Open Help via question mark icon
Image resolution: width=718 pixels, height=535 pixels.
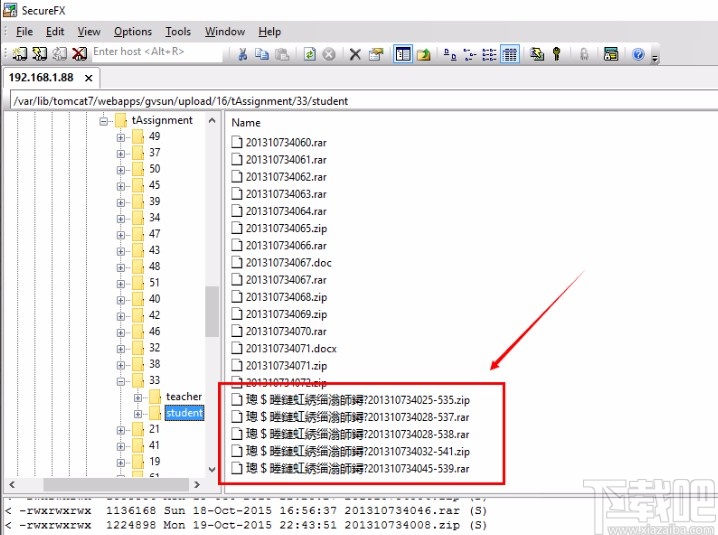[x=637, y=53]
